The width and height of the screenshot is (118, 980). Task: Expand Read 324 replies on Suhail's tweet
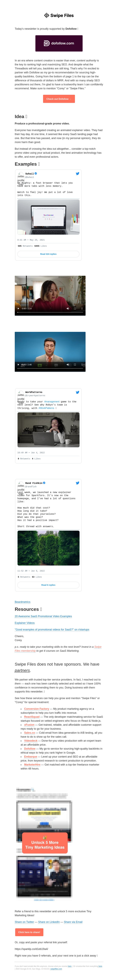pyautogui.click(x=48, y=254)
